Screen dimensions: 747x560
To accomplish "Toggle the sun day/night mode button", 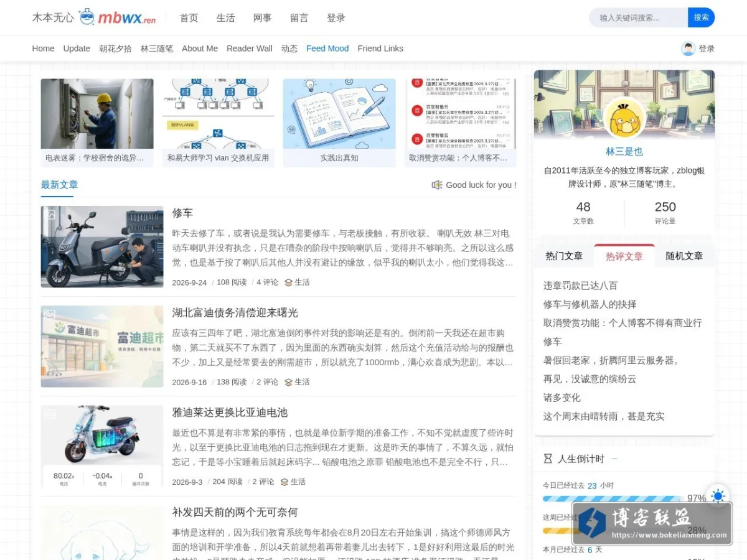I will pos(718,496).
